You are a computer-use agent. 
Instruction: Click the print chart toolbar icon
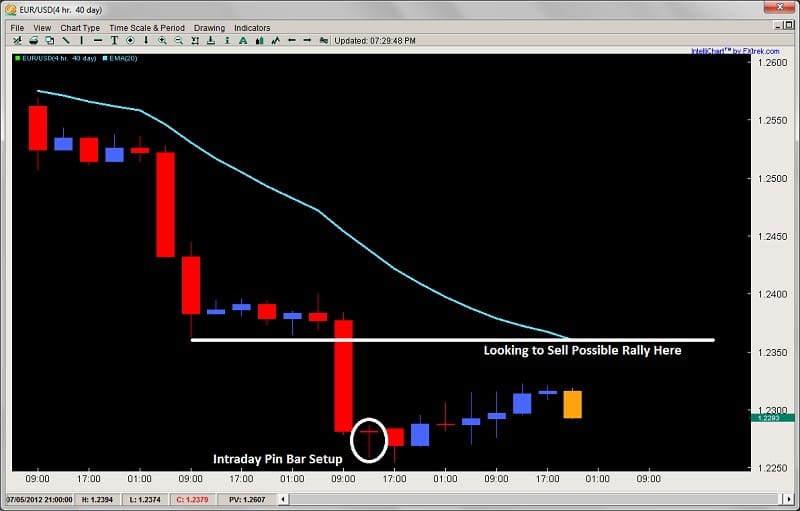click(34, 40)
